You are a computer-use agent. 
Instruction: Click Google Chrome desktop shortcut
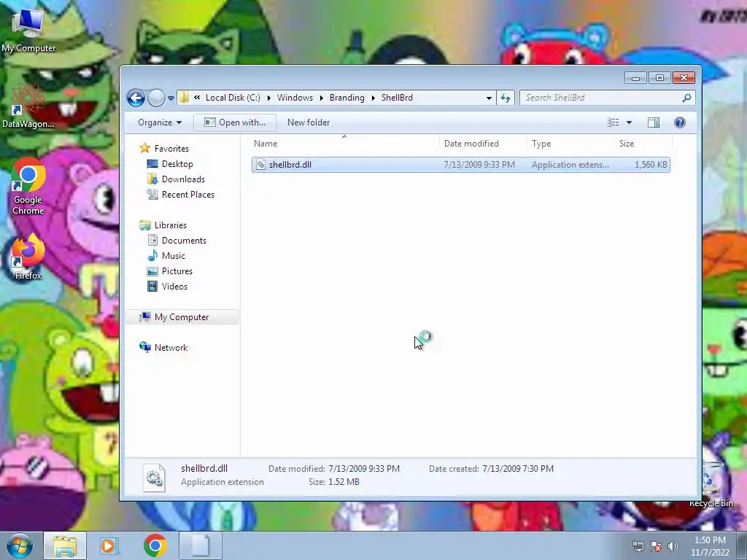point(28,187)
